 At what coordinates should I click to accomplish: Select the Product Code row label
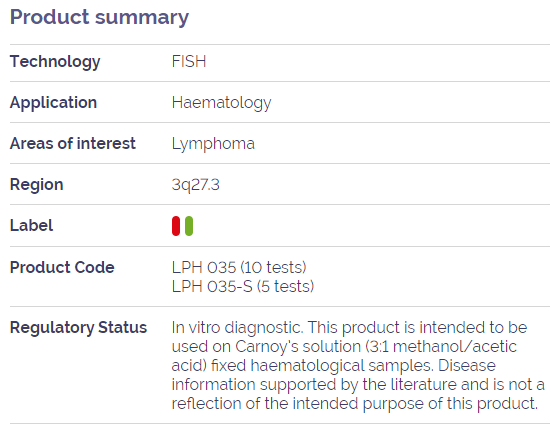62,267
